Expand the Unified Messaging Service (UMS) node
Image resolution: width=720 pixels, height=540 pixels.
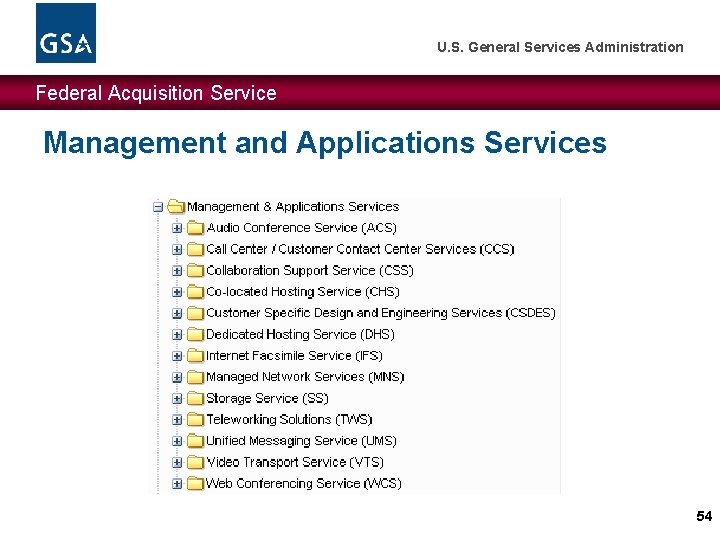click(177, 441)
